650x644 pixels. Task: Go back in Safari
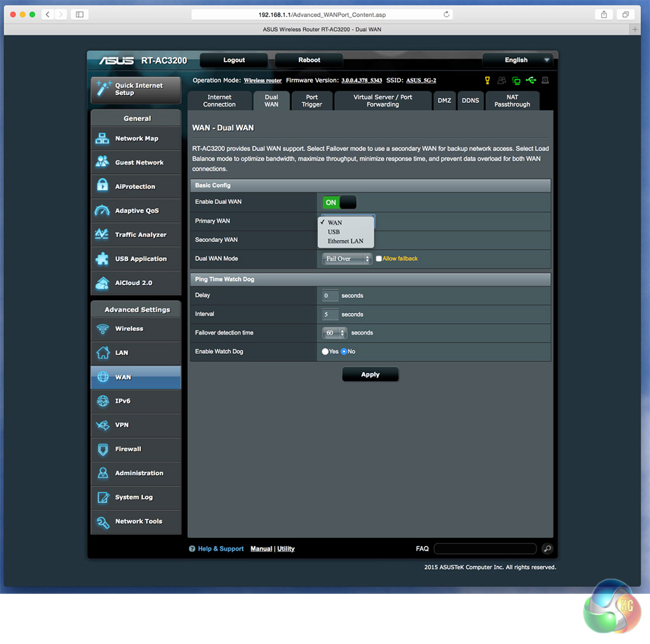coord(48,15)
